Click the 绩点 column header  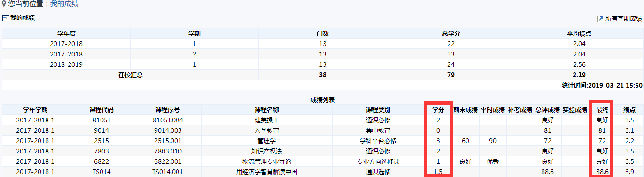[x=629, y=110]
